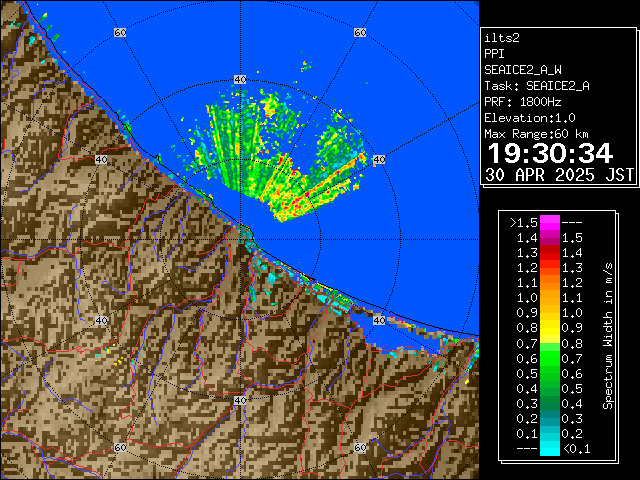Click the 'SEAICE2_A_W' product name
640x480 pixels.
point(523,70)
